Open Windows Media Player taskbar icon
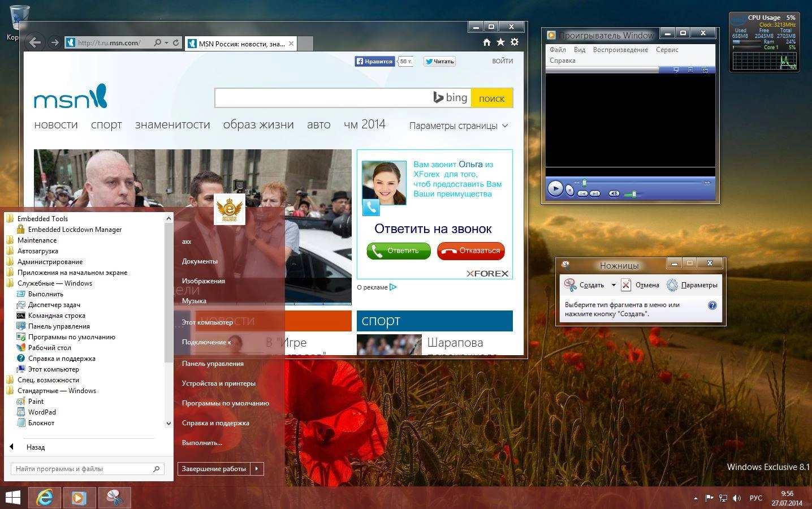This screenshot has height=509, width=812. click(79, 498)
